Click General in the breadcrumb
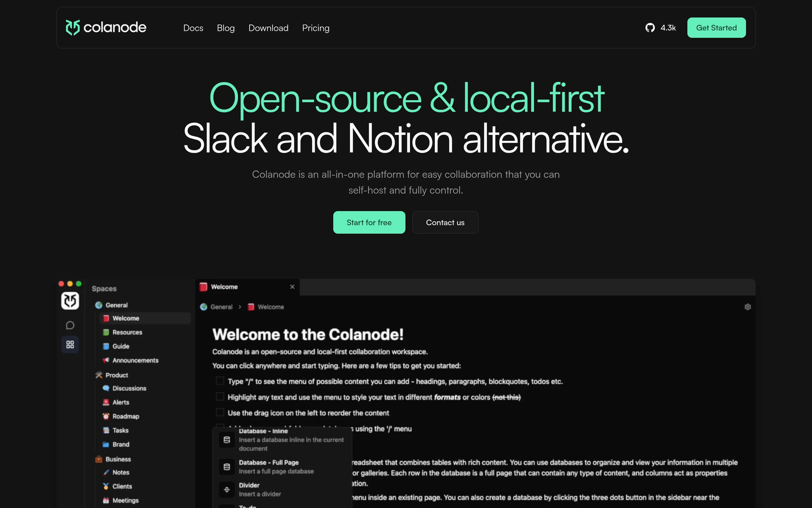Screen dimensions: 812x508 click(221, 307)
